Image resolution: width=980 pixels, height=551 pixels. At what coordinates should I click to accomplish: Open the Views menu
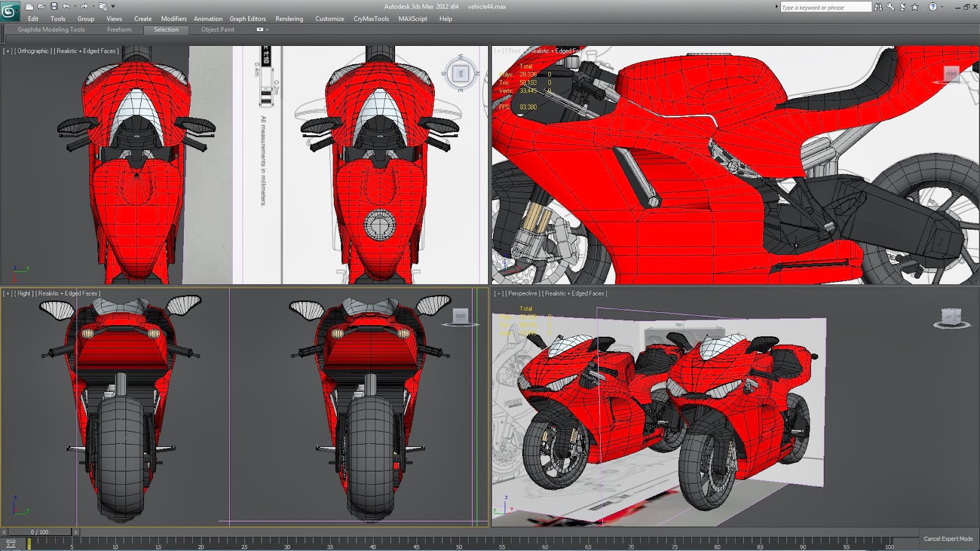pyautogui.click(x=114, y=19)
